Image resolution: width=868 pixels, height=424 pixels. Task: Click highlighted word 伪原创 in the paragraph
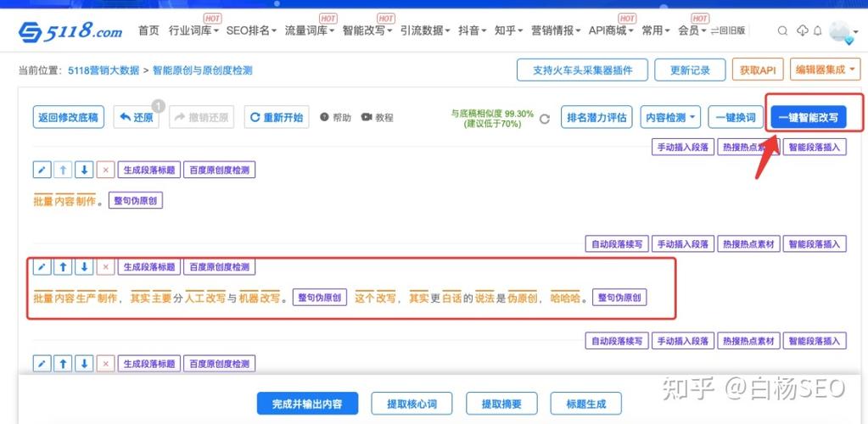click(524, 298)
